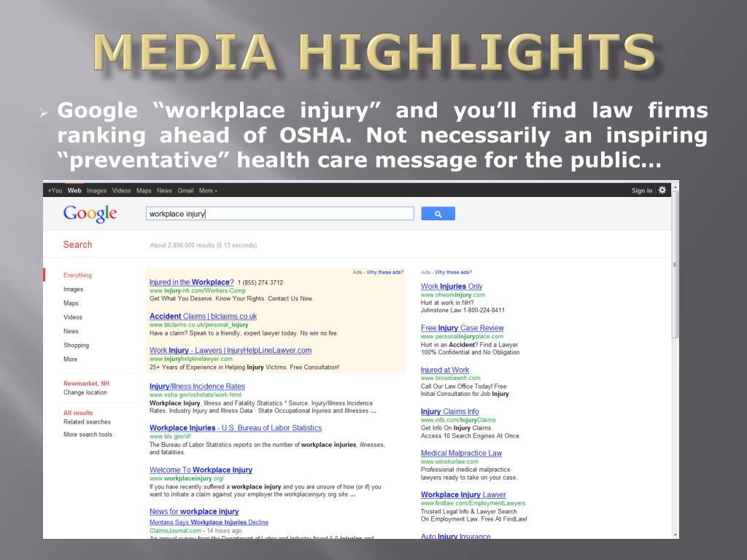Open Auto Injury Insurance ad

(x=455, y=536)
